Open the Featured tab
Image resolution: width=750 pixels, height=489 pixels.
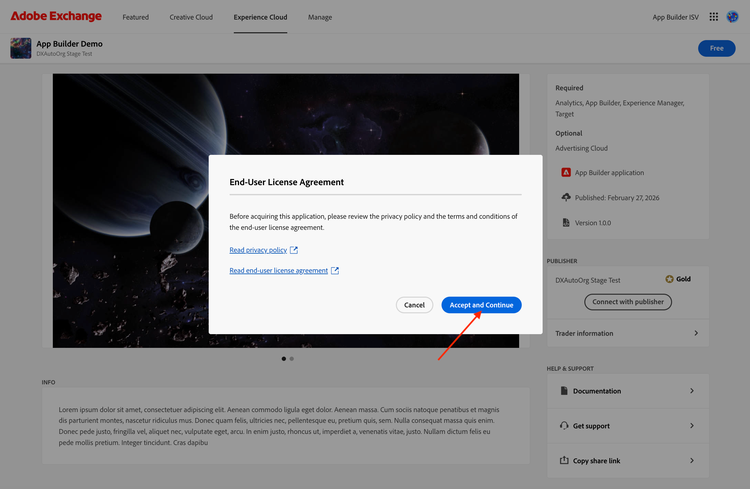(135, 17)
